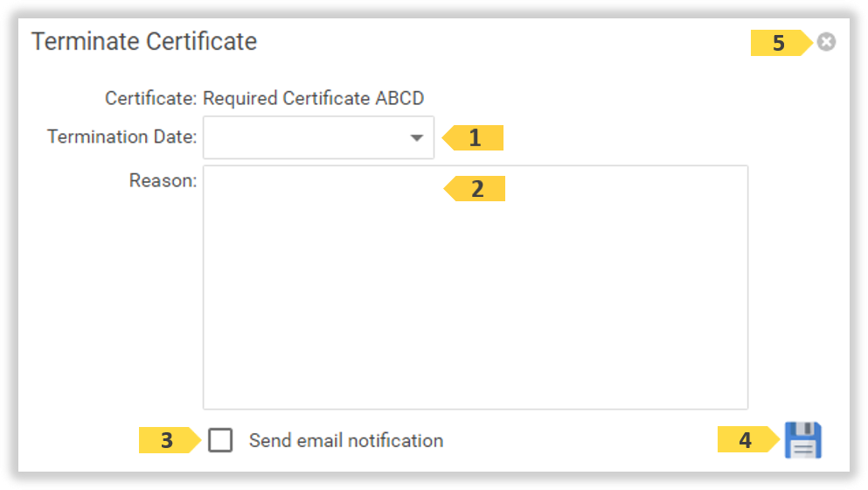Click inside the Termination Date field
Screen dimensions: 868x490
(x=306, y=138)
